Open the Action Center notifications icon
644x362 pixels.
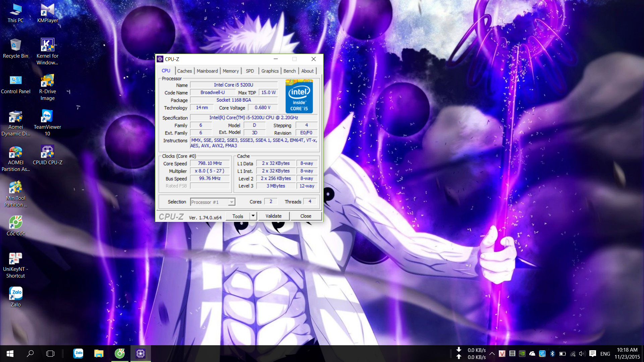(x=593, y=354)
